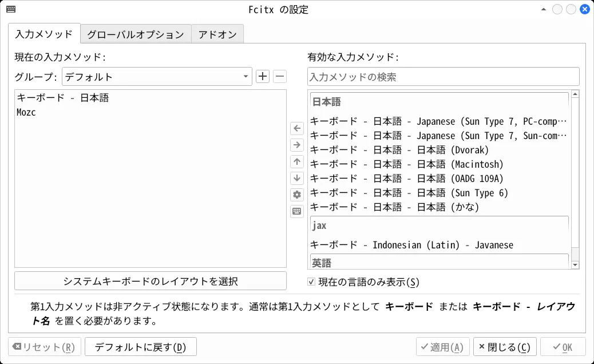The height and width of the screenshot is (364, 594).
Task: Switch to アドオン tab
Action: 217,34
